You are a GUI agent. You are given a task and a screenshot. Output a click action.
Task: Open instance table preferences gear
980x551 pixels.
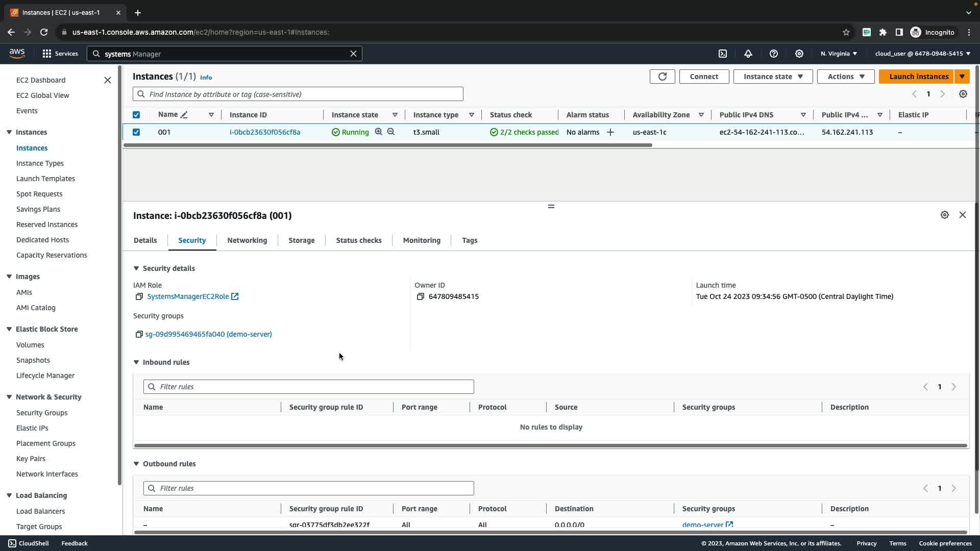click(963, 94)
